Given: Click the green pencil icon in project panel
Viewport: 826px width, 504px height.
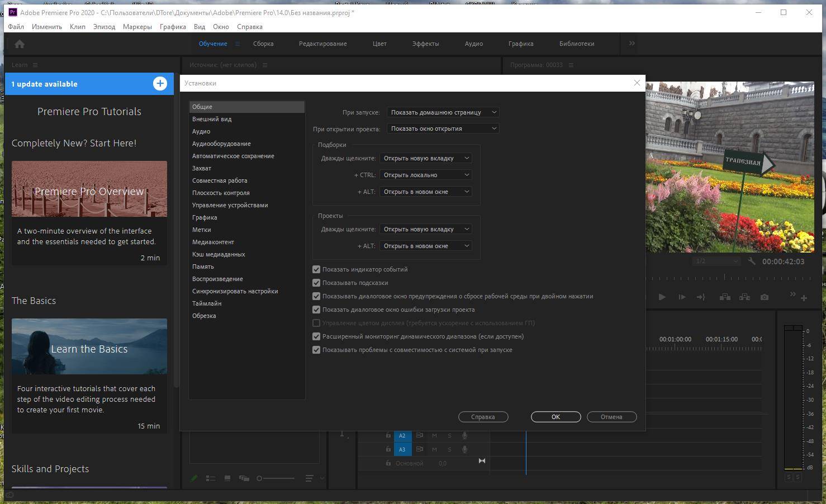Looking at the screenshot, I should [194, 478].
